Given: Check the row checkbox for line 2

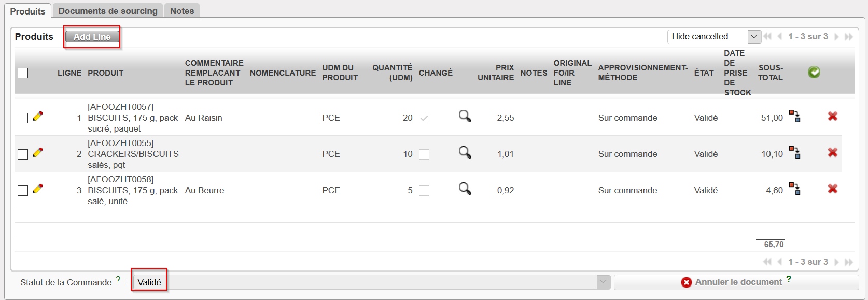Looking at the screenshot, I should tap(23, 154).
